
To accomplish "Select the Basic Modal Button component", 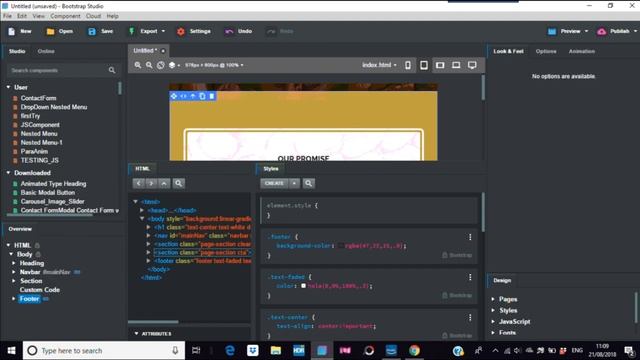I will click(x=48, y=193).
